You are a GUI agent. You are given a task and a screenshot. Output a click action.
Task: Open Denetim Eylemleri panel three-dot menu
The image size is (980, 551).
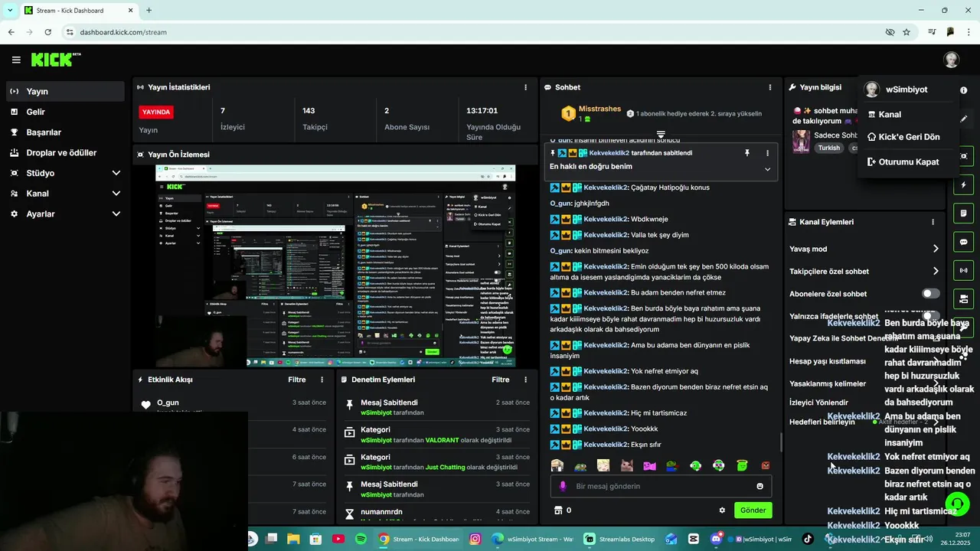525,380
